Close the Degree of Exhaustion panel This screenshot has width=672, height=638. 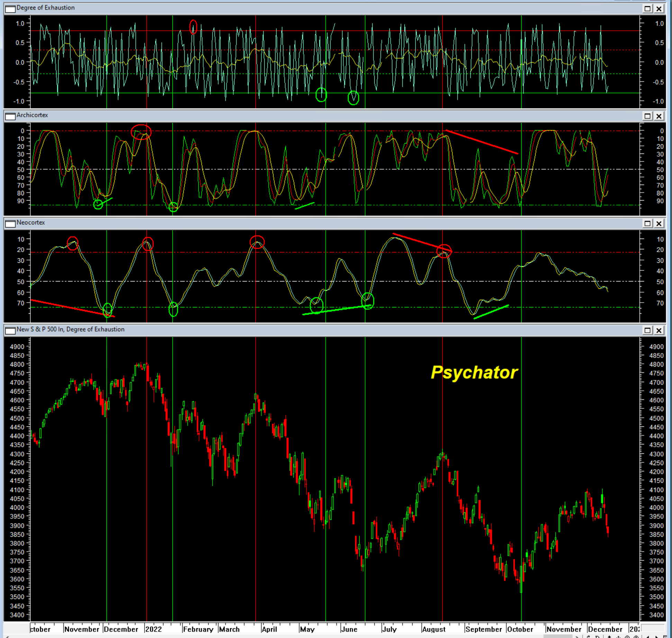tap(659, 9)
